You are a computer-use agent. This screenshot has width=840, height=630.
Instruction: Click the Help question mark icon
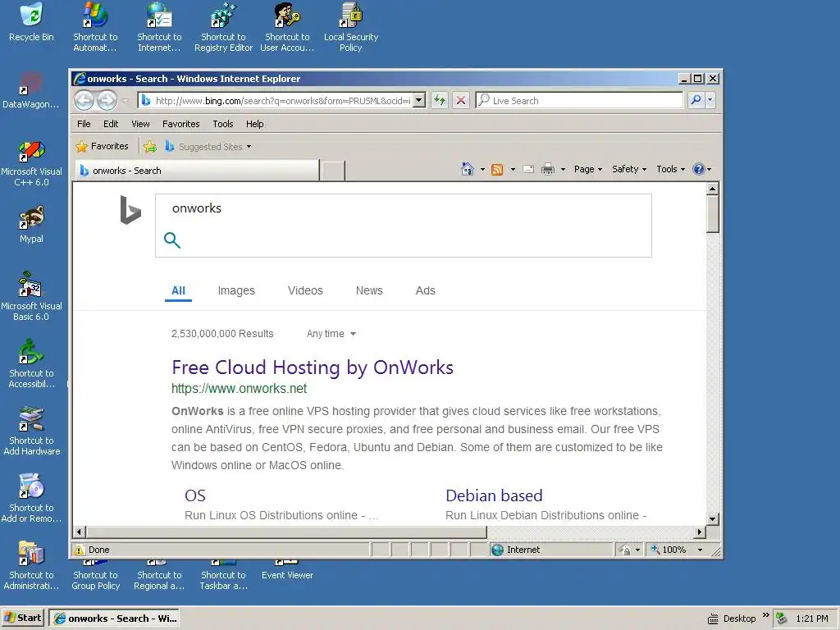699,169
